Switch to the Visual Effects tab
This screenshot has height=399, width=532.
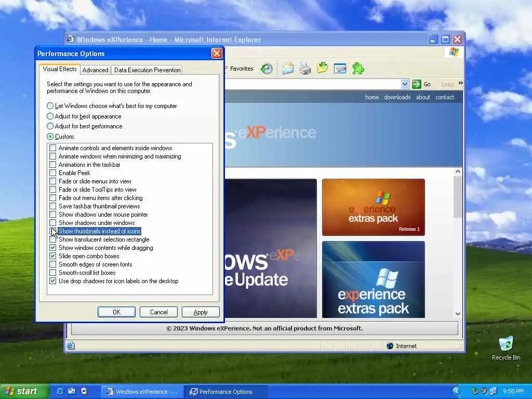coord(60,69)
